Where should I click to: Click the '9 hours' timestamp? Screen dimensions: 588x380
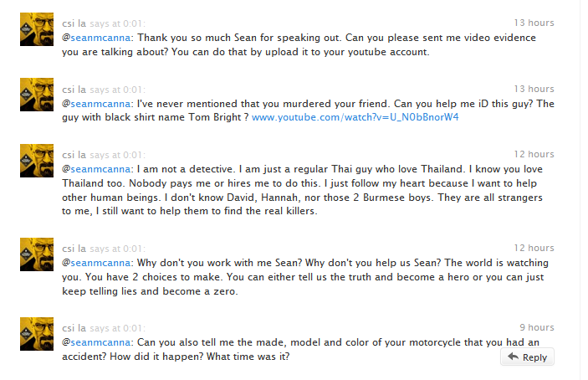point(535,327)
